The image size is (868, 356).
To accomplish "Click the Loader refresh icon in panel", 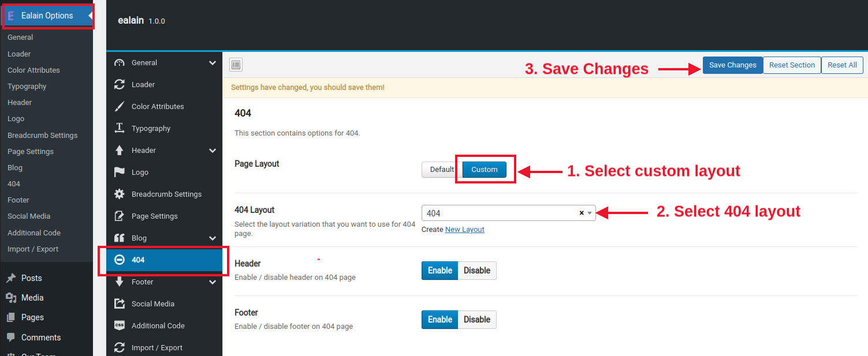I will tap(120, 85).
